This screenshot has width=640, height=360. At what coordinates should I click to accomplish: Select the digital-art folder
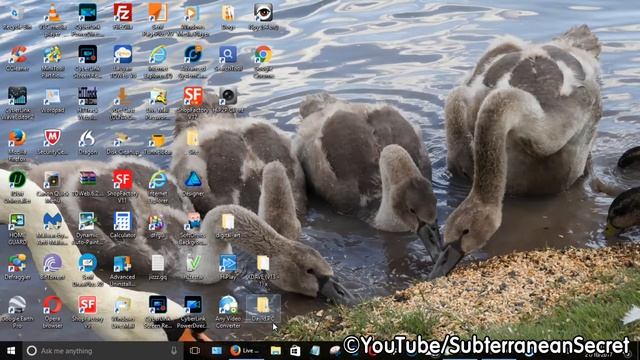(x=228, y=225)
